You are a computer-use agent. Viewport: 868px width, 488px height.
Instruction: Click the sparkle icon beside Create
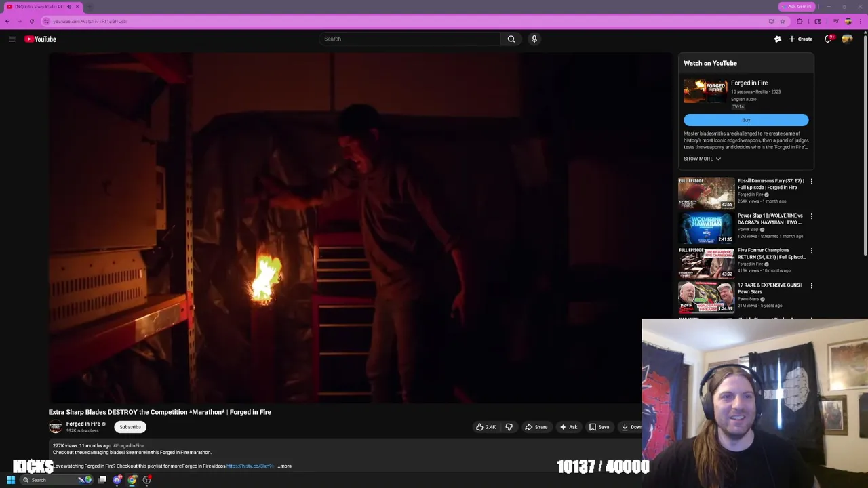pyautogui.click(x=778, y=39)
